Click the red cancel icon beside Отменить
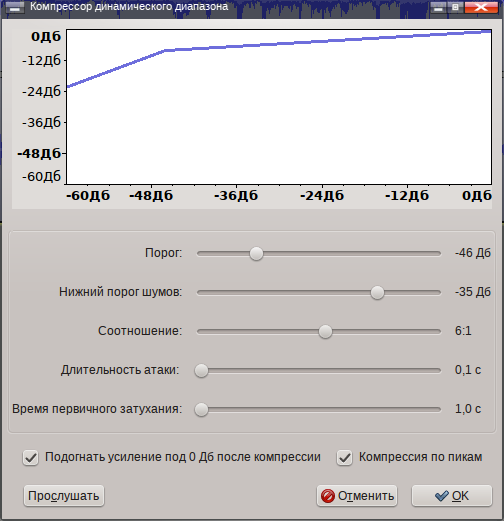 (328, 496)
